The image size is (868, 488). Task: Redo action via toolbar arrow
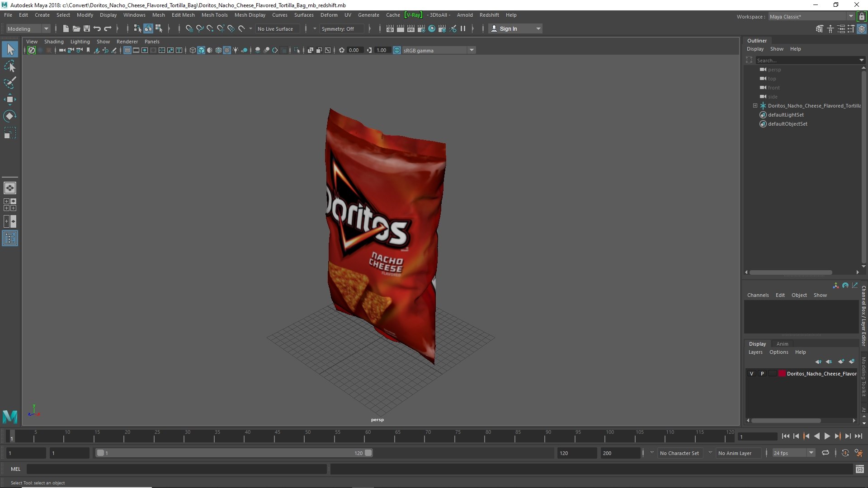108,28
